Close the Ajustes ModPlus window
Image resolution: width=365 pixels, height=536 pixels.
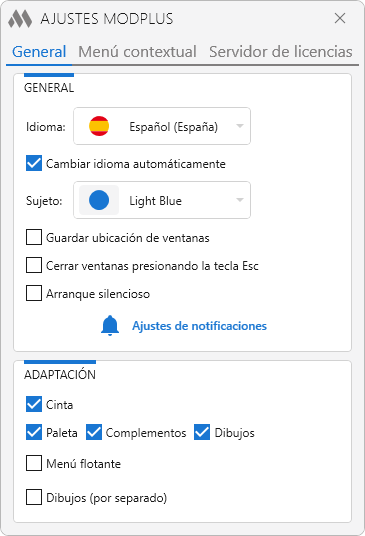click(340, 18)
